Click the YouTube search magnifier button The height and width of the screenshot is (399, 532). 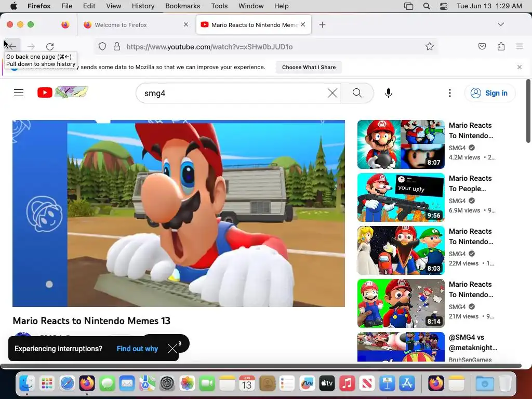357,93
